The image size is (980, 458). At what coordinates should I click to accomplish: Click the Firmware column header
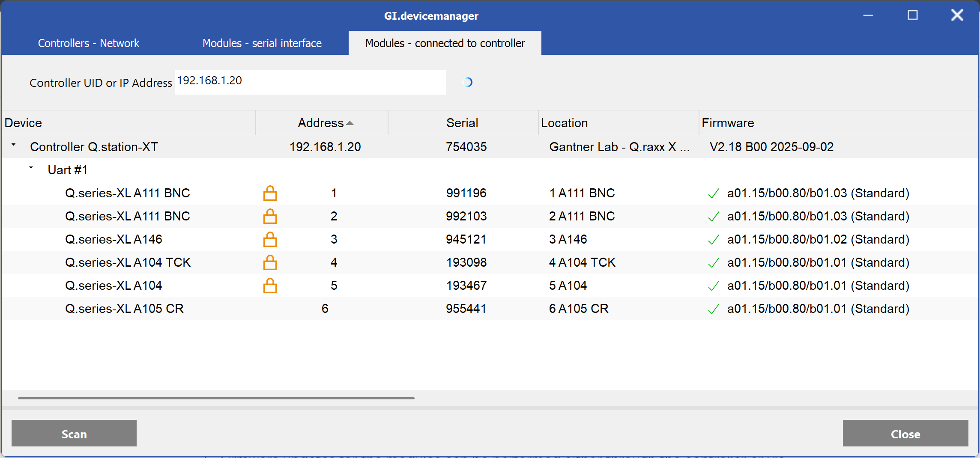click(728, 123)
